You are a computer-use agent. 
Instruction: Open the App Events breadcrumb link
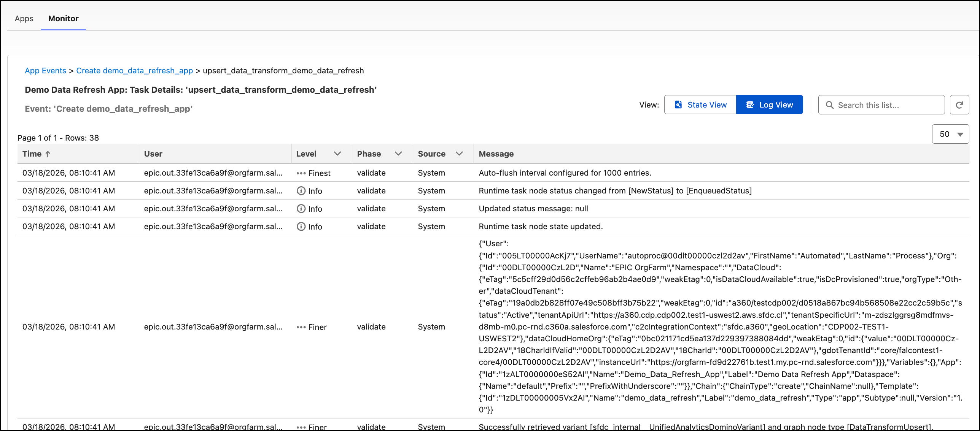point(45,71)
